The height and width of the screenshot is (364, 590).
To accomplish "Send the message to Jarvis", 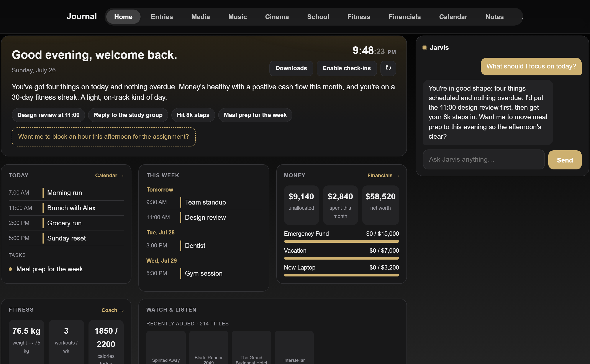I will click(565, 160).
